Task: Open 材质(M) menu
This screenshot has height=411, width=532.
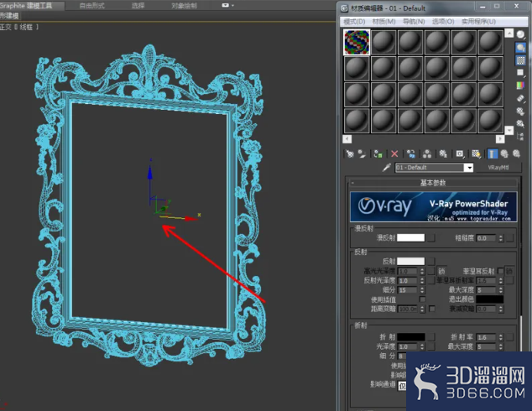Action: pyautogui.click(x=383, y=22)
